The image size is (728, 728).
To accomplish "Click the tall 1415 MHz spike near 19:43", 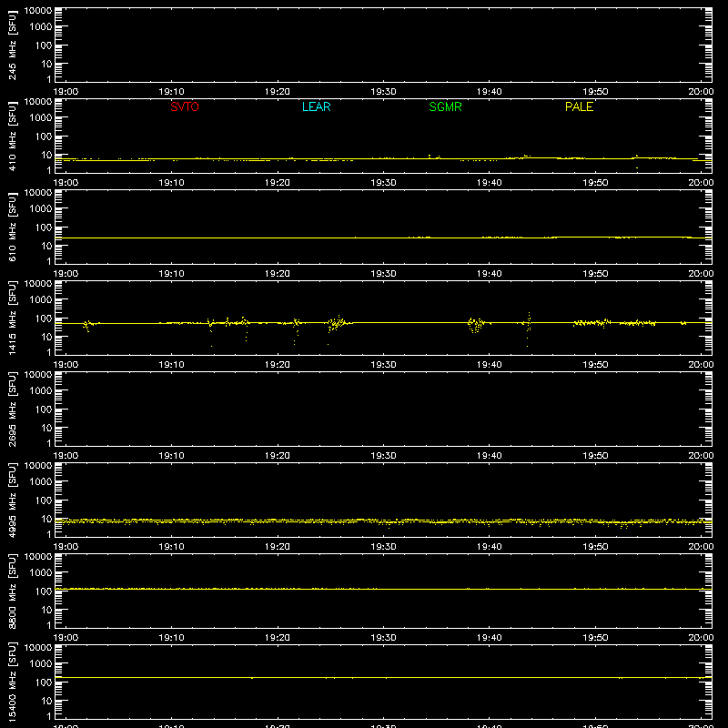I will click(529, 329).
